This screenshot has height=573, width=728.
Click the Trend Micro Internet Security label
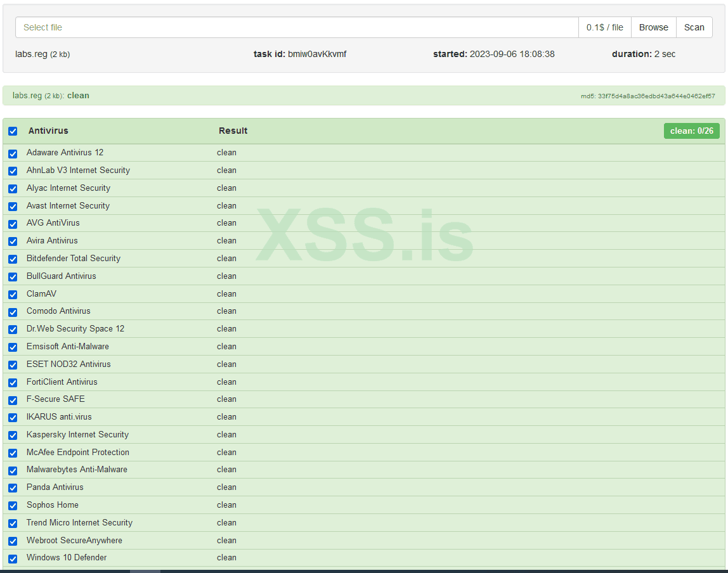click(79, 522)
